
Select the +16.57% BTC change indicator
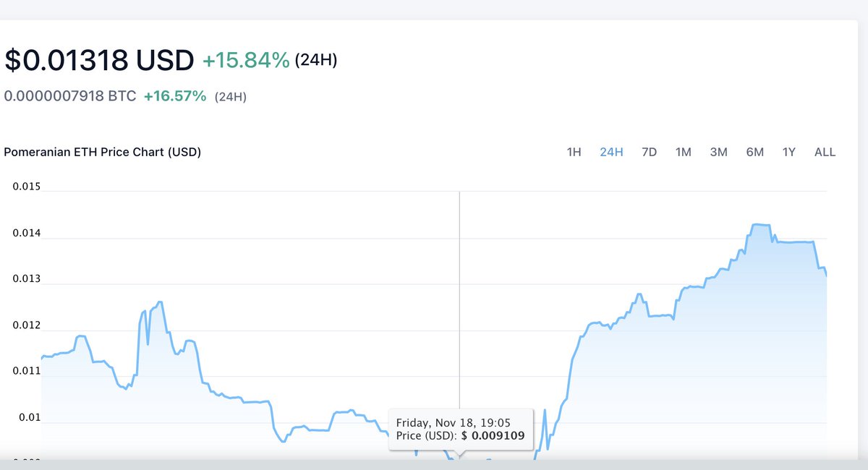click(x=171, y=95)
